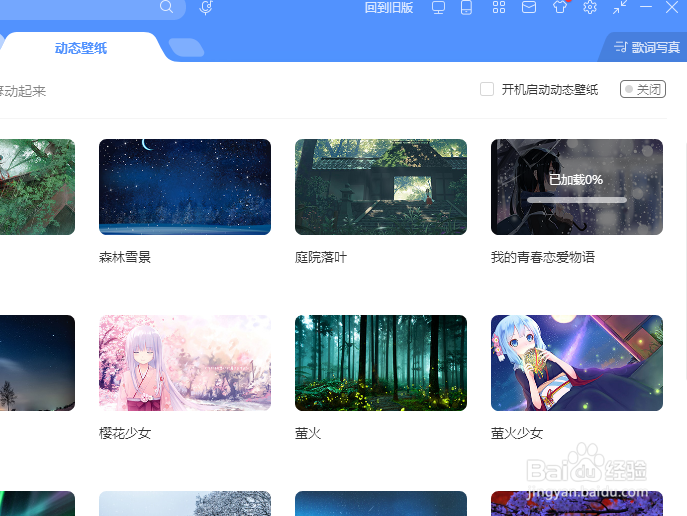Image resolution: width=687 pixels, height=516 pixels.
Task: Click the 我的青春恋爱物语 title text
Action: click(543, 257)
